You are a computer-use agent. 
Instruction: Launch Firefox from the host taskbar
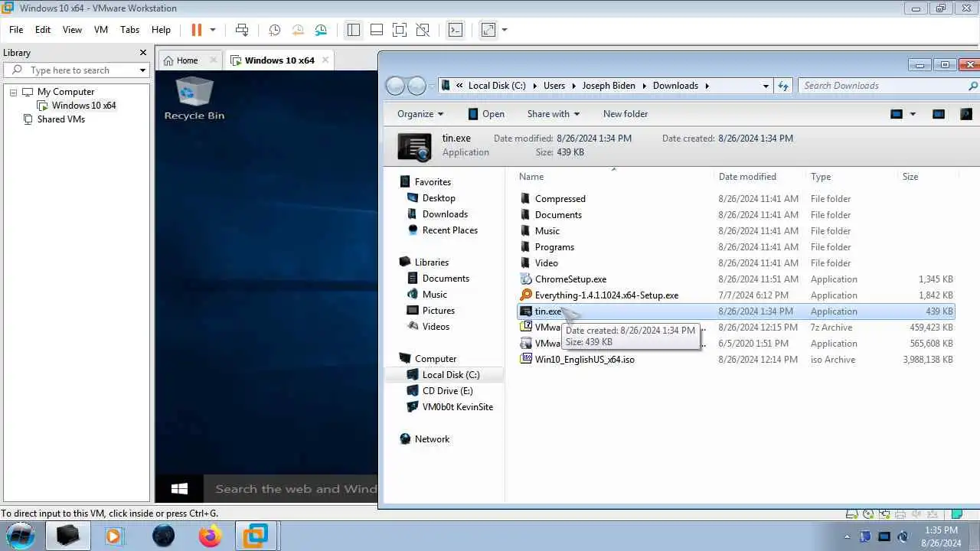tap(210, 536)
